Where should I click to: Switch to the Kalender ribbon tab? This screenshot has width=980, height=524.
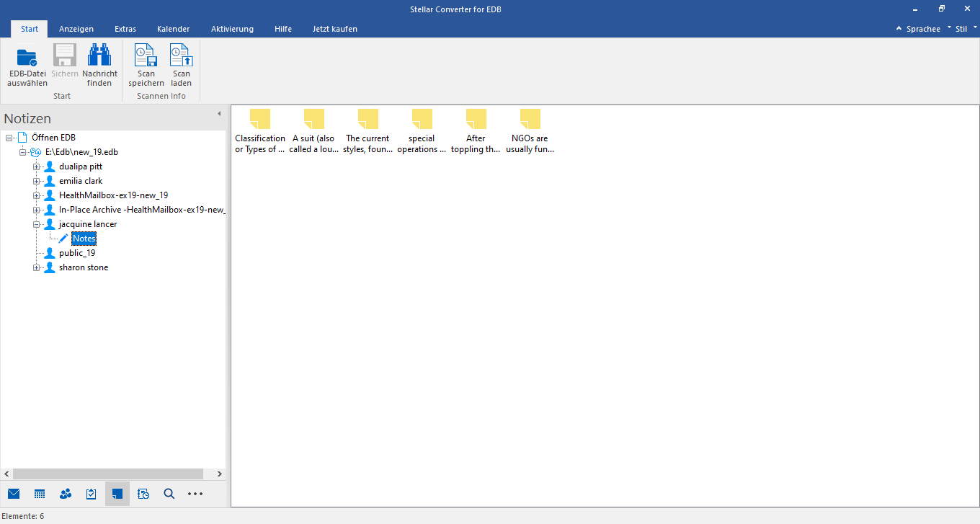click(173, 29)
